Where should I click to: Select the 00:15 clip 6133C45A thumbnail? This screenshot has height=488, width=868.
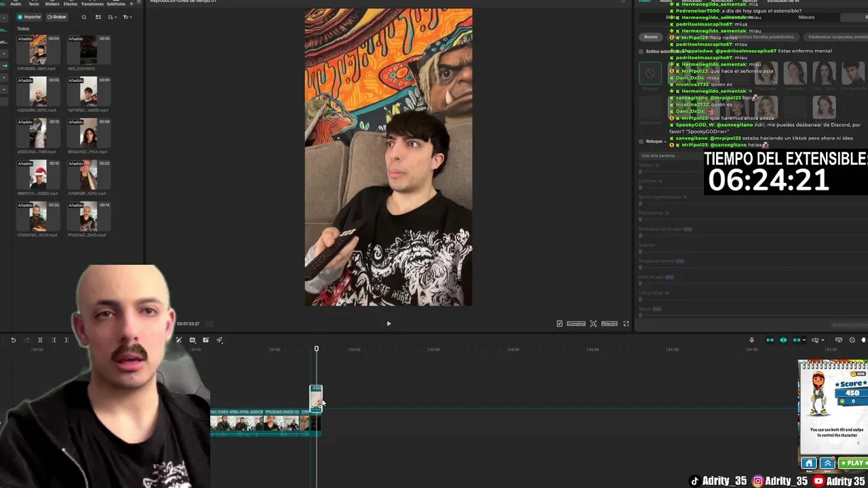coord(38,134)
